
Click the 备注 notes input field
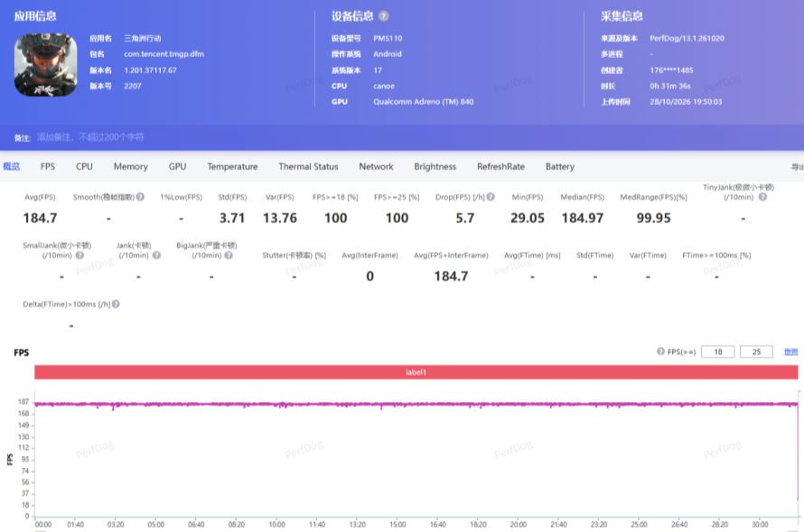tap(90, 137)
